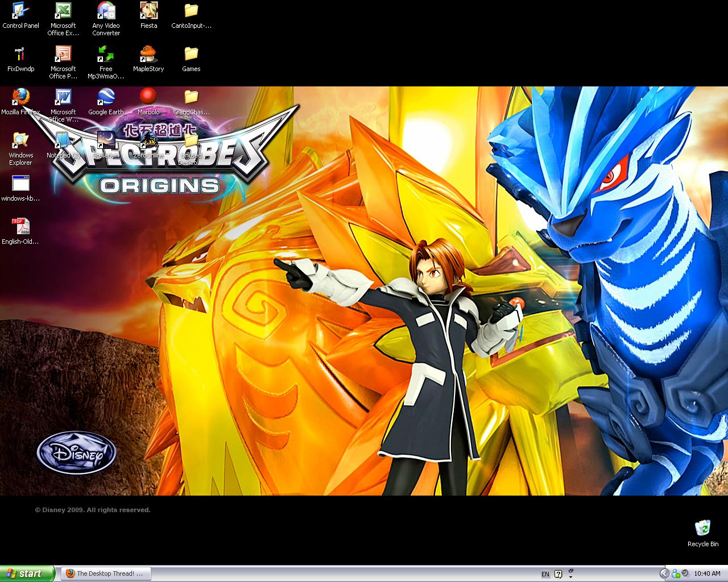Open the English-Old PDF document

[20, 232]
